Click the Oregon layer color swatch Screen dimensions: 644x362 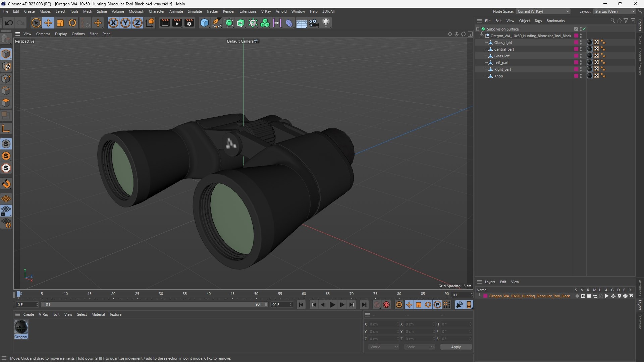(485, 296)
